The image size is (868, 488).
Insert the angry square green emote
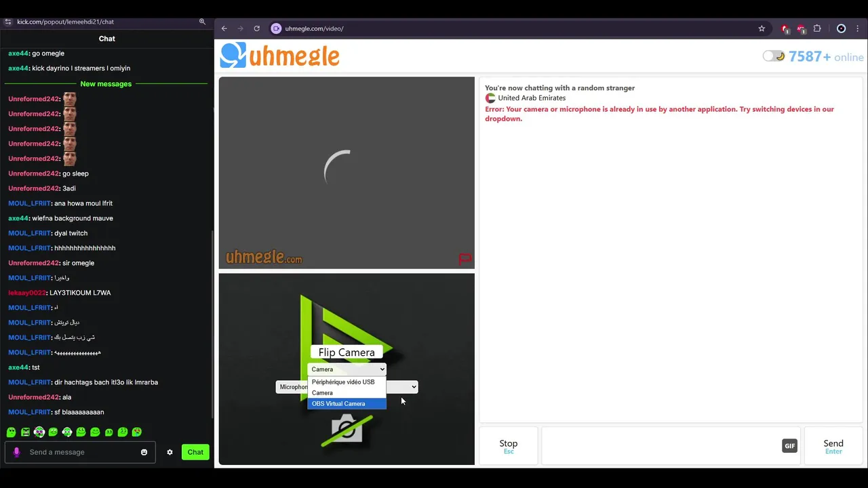(x=25, y=432)
